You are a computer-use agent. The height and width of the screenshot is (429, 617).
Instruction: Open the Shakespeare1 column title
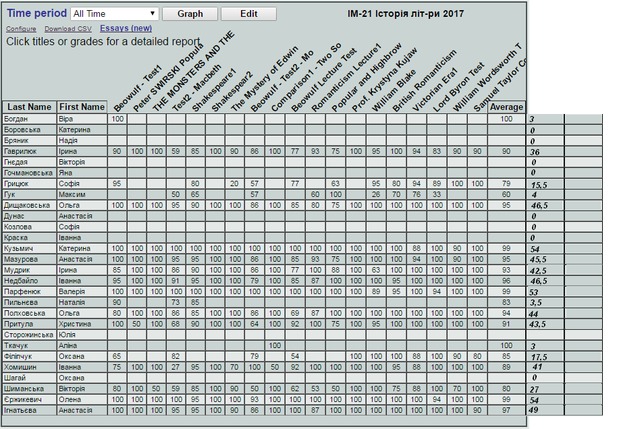214,90
